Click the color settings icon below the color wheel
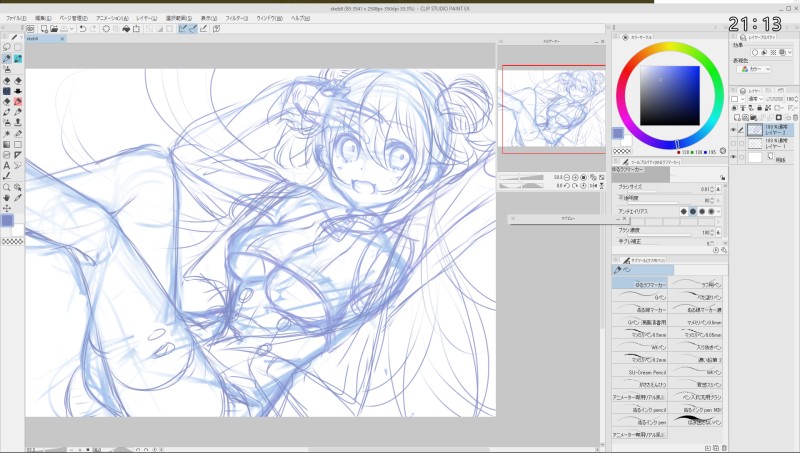Screen dimensions: 800x453 pyautogui.click(x=723, y=151)
